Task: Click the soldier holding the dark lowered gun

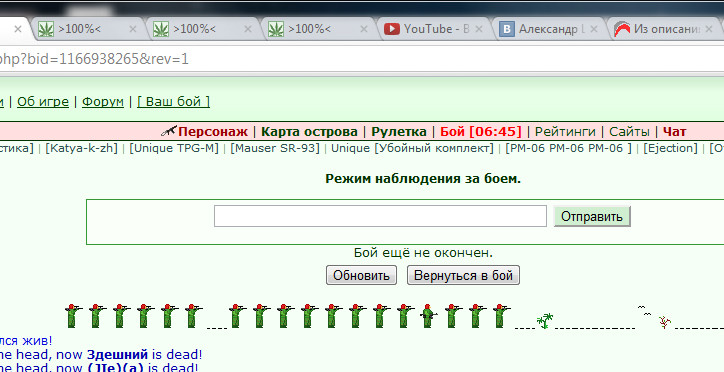Action: coord(428,317)
